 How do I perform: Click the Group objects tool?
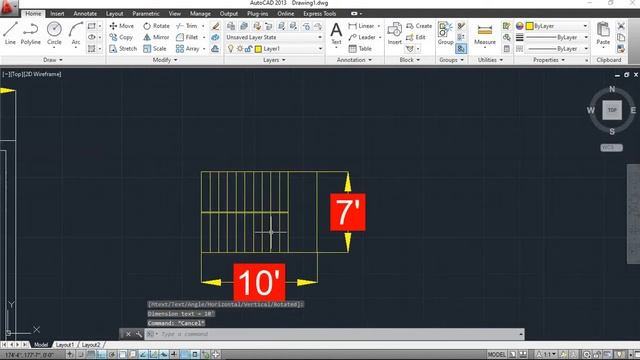445,33
